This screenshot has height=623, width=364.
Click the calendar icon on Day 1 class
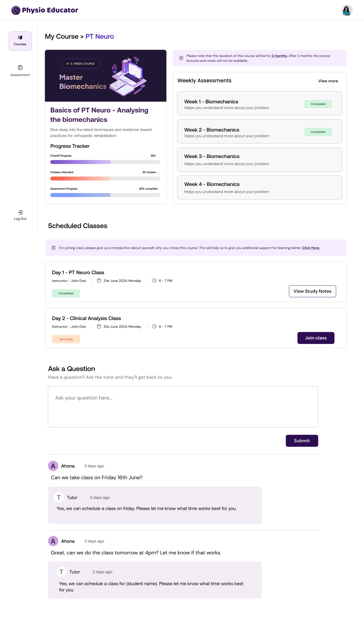click(99, 281)
